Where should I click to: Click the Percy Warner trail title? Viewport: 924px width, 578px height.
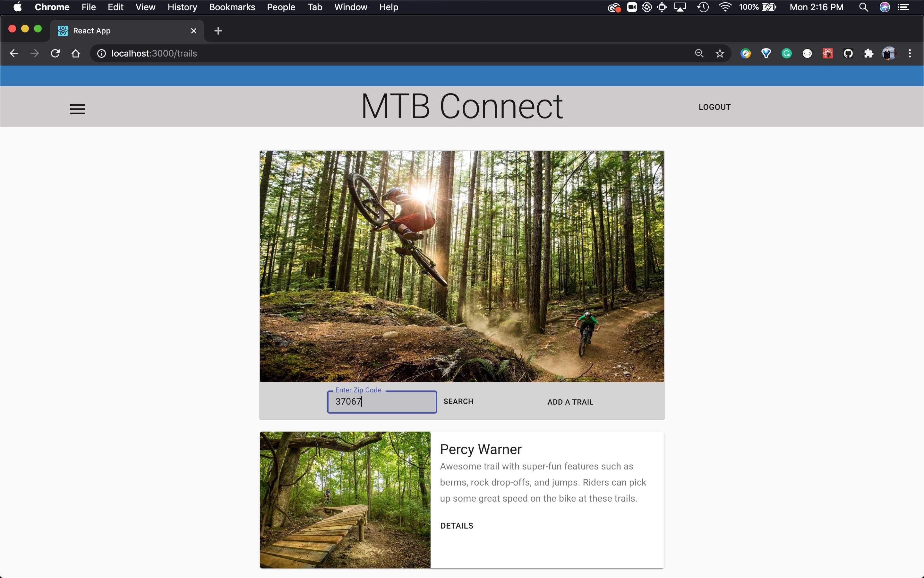pos(480,449)
